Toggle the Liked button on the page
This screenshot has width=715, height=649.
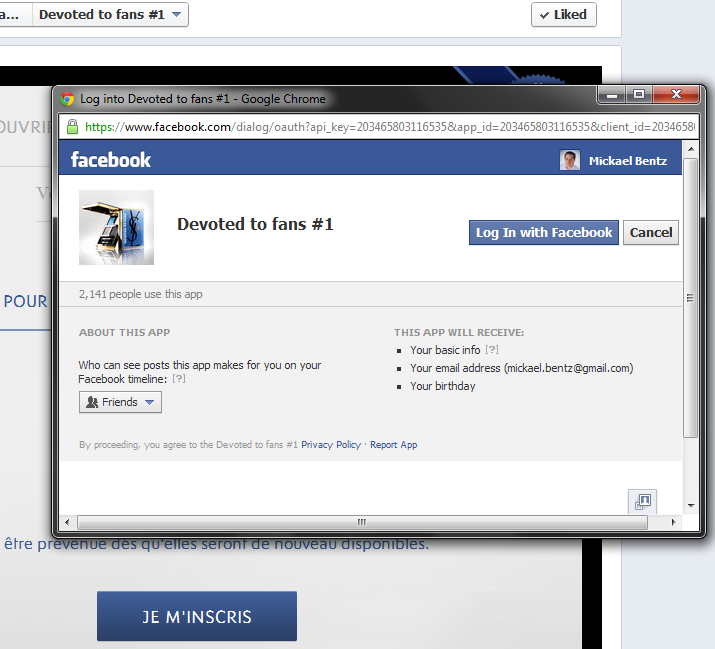pos(564,15)
